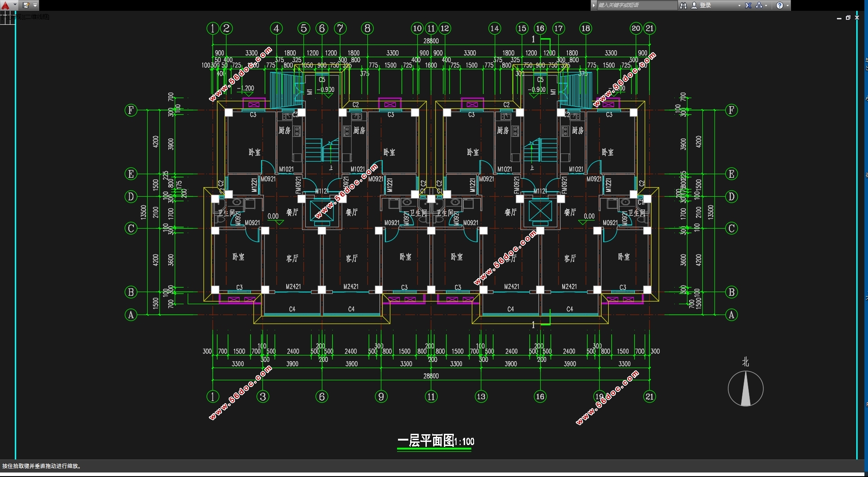The height and width of the screenshot is (477, 868).
Task: Click the 登录 sign-in label
Action: [x=705, y=5]
